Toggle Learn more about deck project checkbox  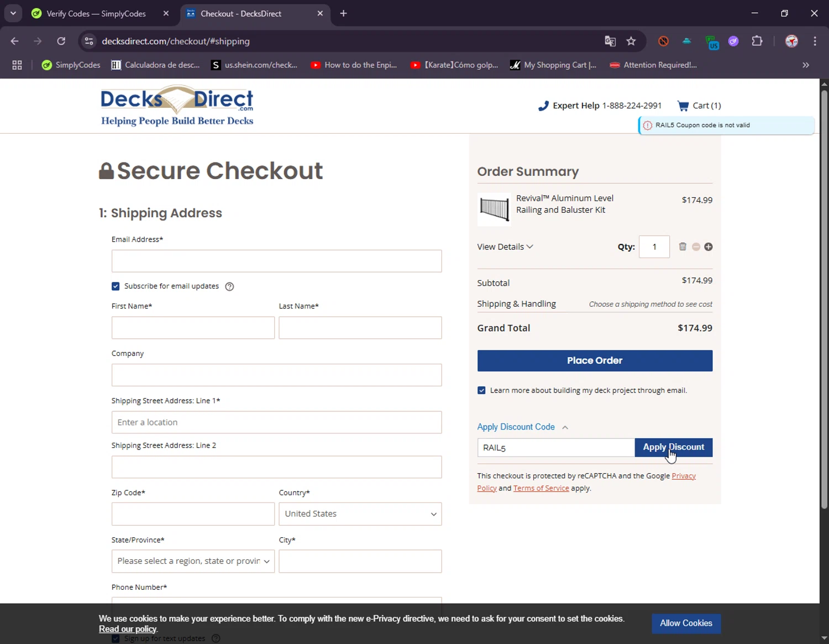coord(481,390)
